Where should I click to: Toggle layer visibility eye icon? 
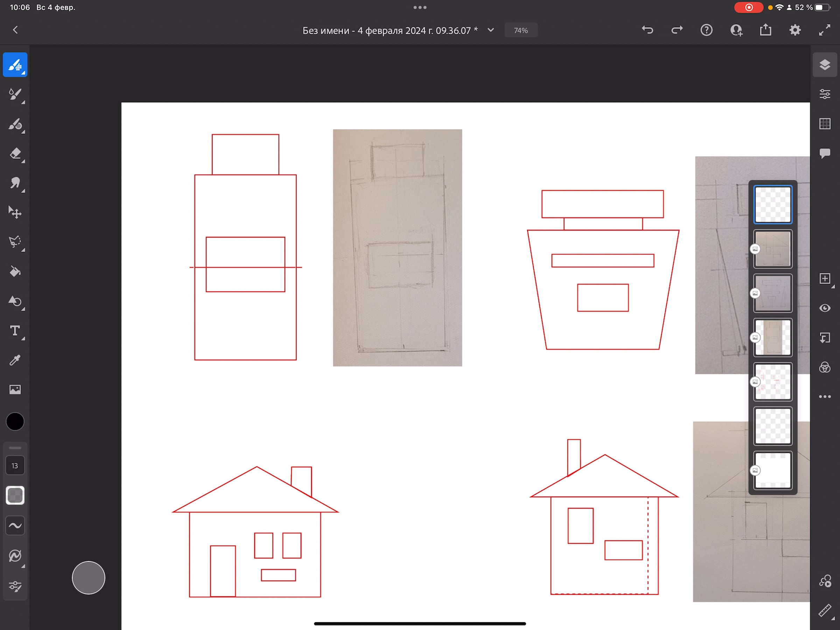point(825,308)
